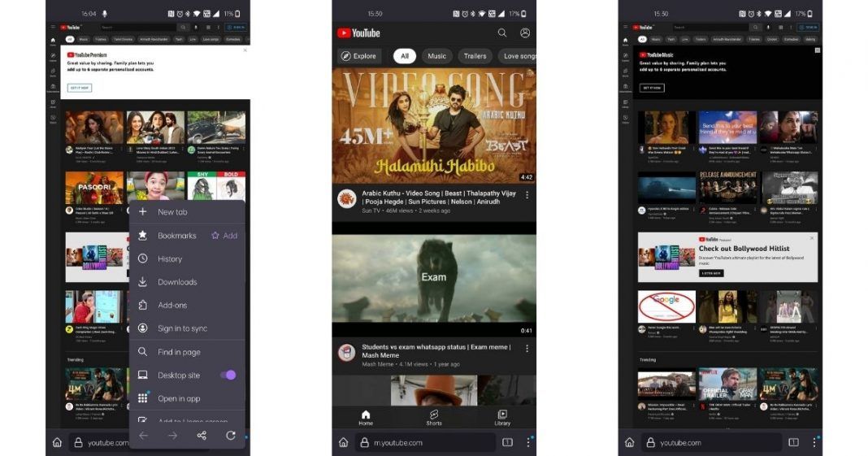The width and height of the screenshot is (868, 456).
Task: Click the youtube.com address bar in right phone
Action: click(711, 443)
